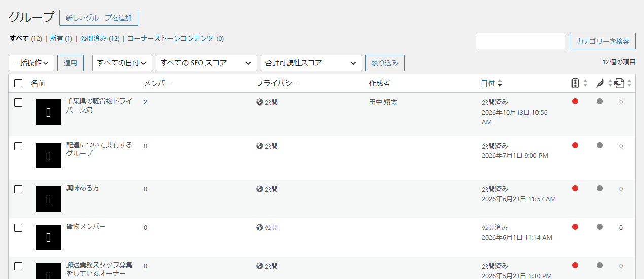Click globe icon in 配達について共有するグループ row
This screenshot has height=279, width=644.
point(260,146)
